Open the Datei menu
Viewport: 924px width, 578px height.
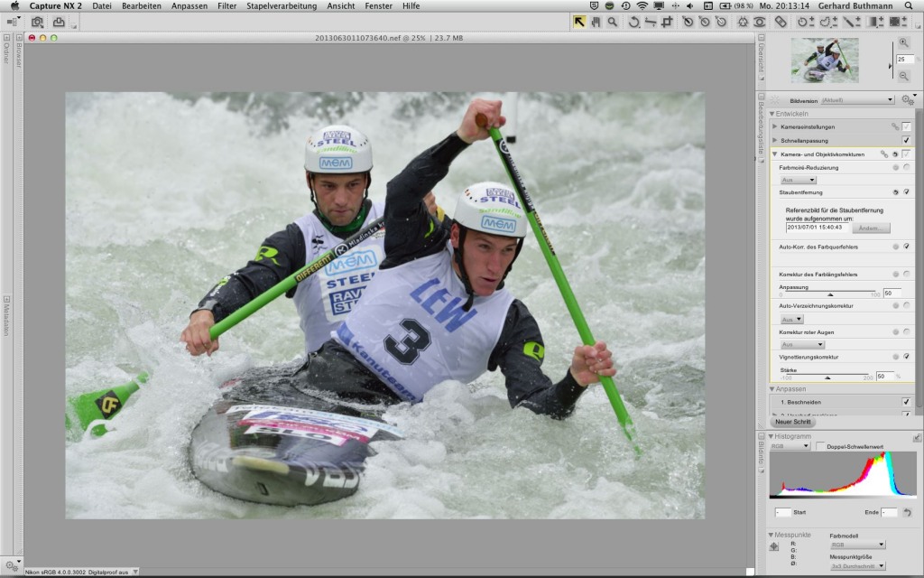[x=101, y=6]
